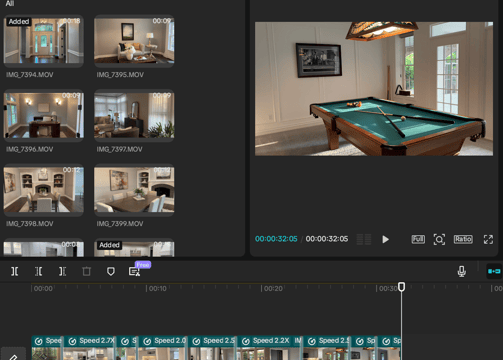Click the white total duration 00:00:32:05
Viewport: 503px width, 360px height.
(x=327, y=239)
